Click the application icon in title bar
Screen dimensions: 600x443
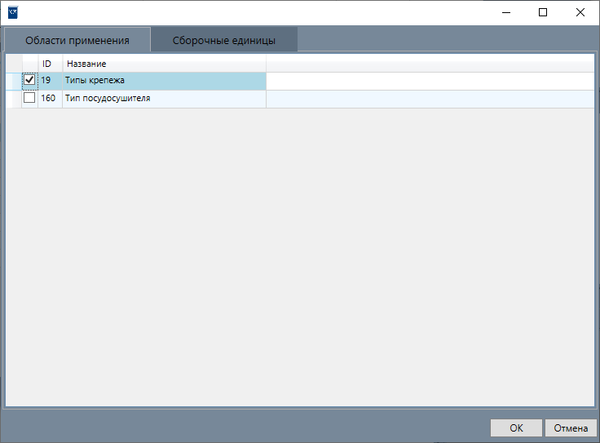pos(13,13)
